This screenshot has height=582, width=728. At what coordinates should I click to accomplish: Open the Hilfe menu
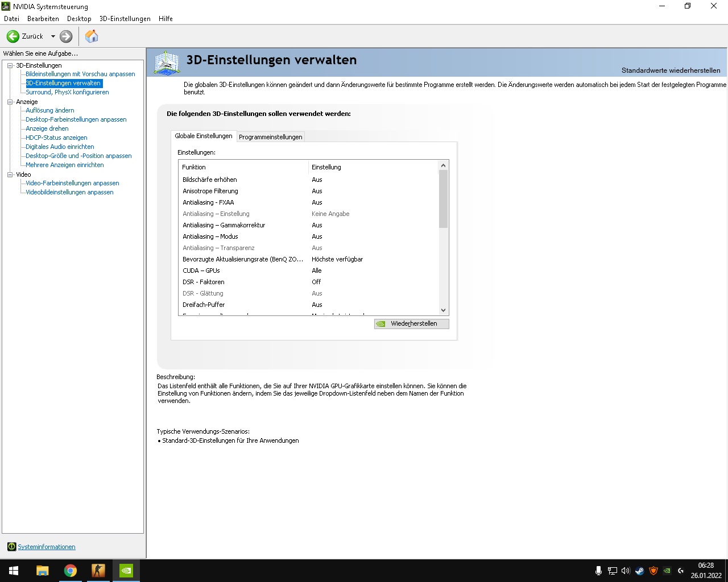[x=166, y=19]
